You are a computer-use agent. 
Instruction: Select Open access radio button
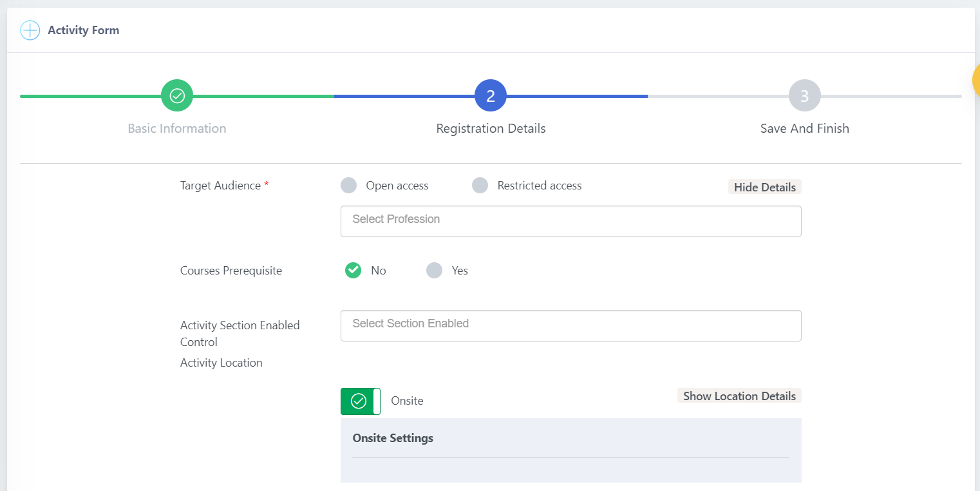coord(348,186)
